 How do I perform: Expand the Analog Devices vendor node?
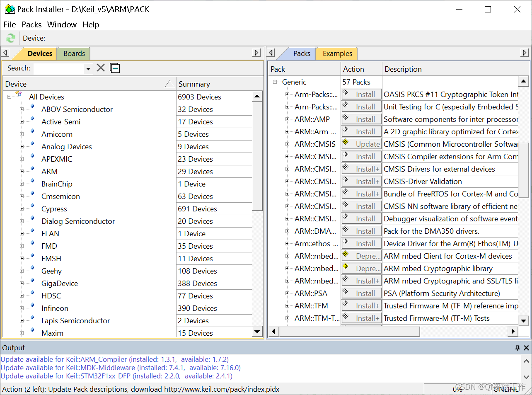tap(22, 147)
